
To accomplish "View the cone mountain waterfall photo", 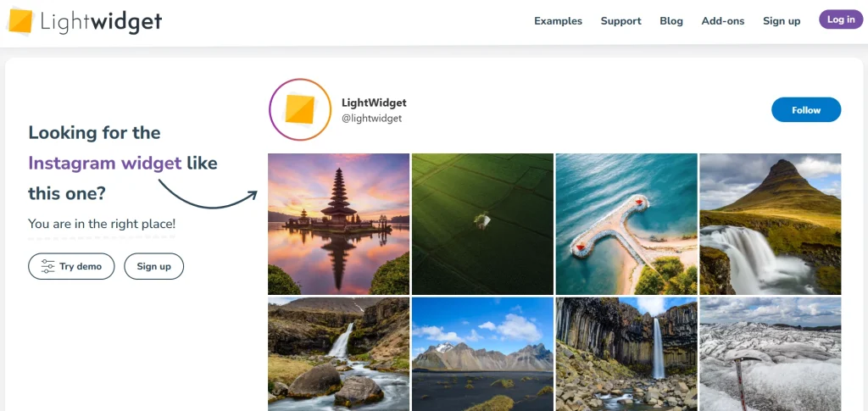I will pyautogui.click(x=770, y=224).
